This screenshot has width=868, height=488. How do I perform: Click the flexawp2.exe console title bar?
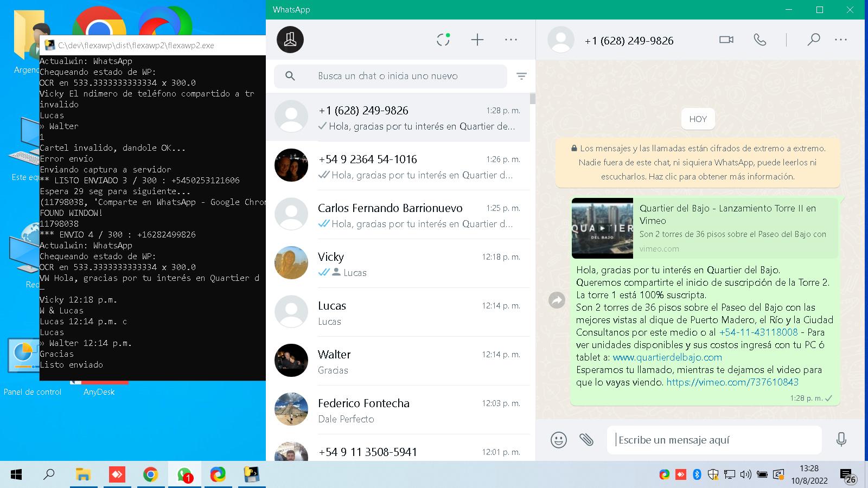click(152, 46)
